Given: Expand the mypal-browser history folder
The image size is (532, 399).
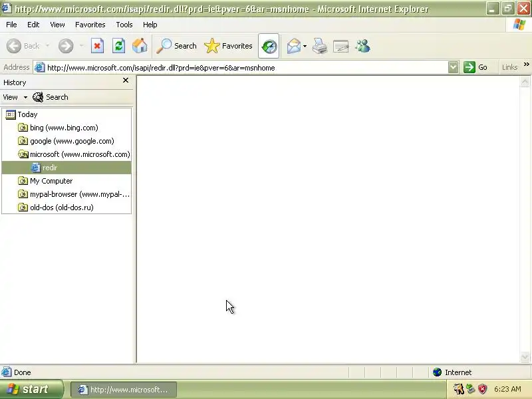Looking at the screenshot, I should click(x=74, y=194).
